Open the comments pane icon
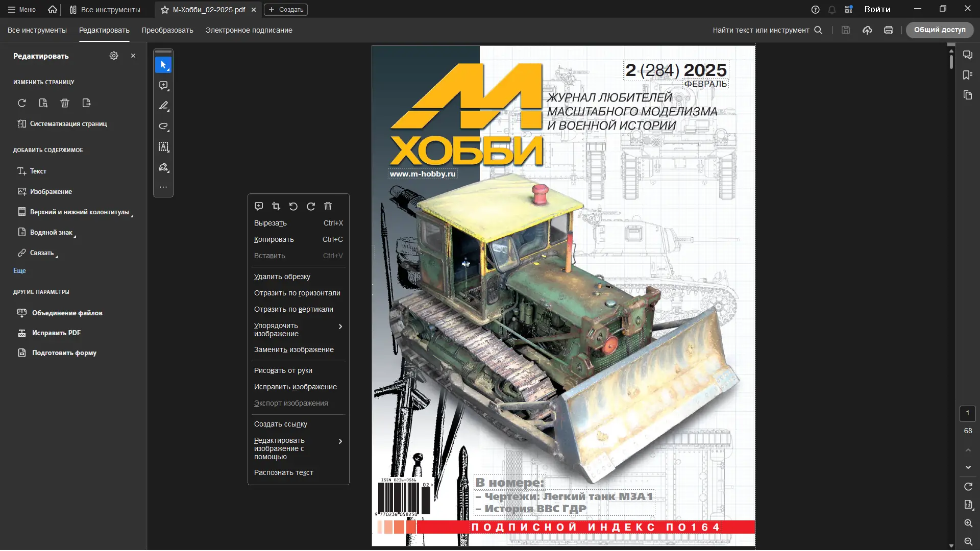The image size is (980, 551). (968, 55)
